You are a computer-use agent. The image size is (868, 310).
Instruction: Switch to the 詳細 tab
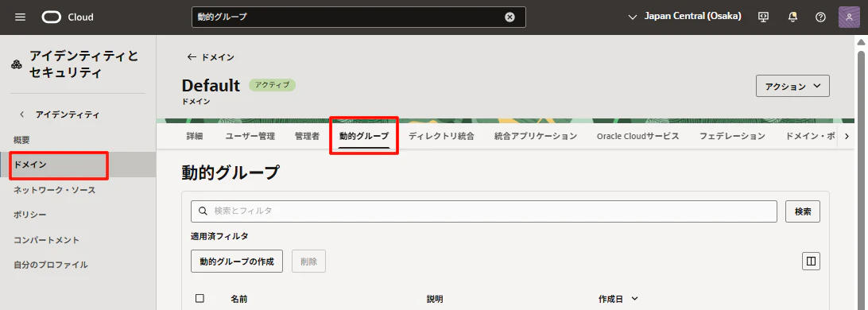(x=194, y=136)
